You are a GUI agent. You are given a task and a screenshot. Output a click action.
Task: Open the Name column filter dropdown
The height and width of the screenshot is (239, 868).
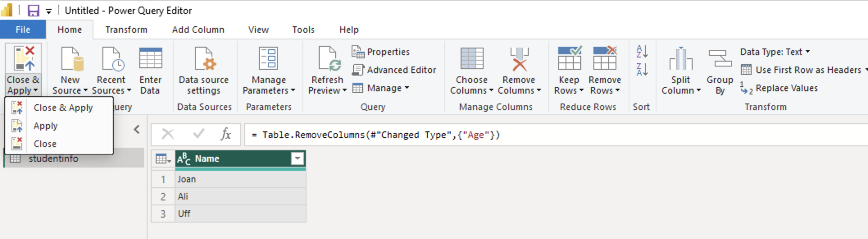click(298, 159)
